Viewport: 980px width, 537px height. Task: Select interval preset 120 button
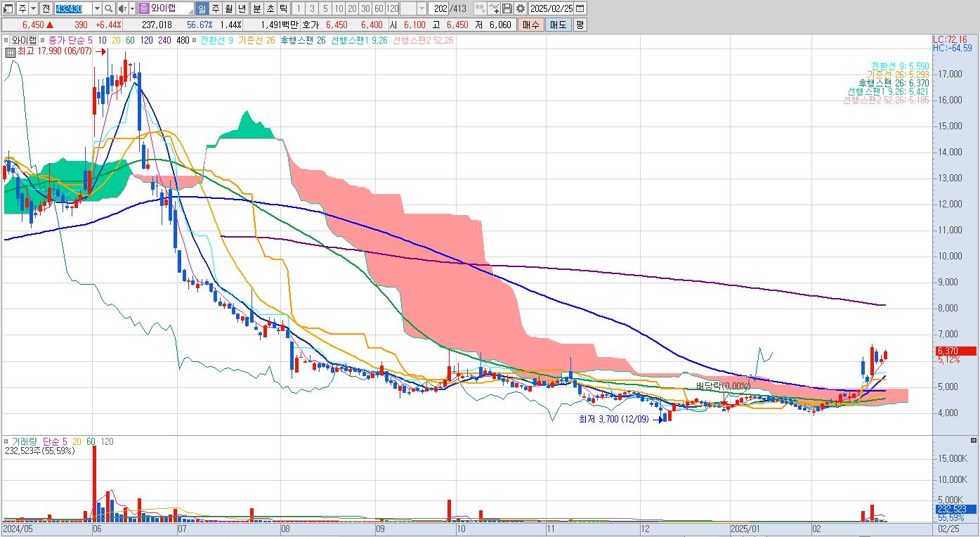tap(392, 8)
